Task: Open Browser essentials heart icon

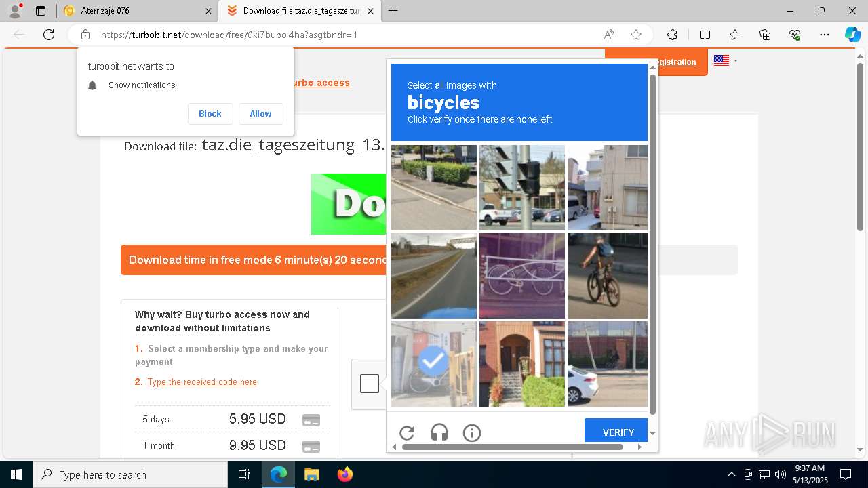Action: [795, 35]
